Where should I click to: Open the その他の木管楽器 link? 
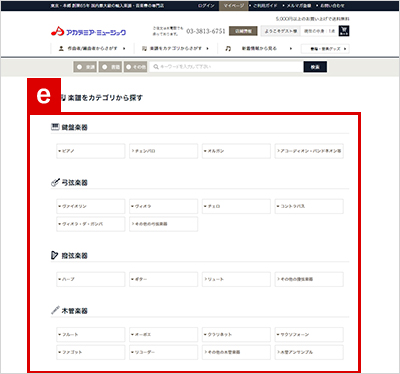[236, 352]
